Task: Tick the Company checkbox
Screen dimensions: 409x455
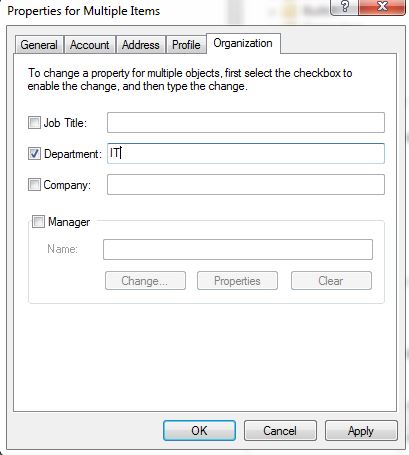Action: (x=34, y=184)
